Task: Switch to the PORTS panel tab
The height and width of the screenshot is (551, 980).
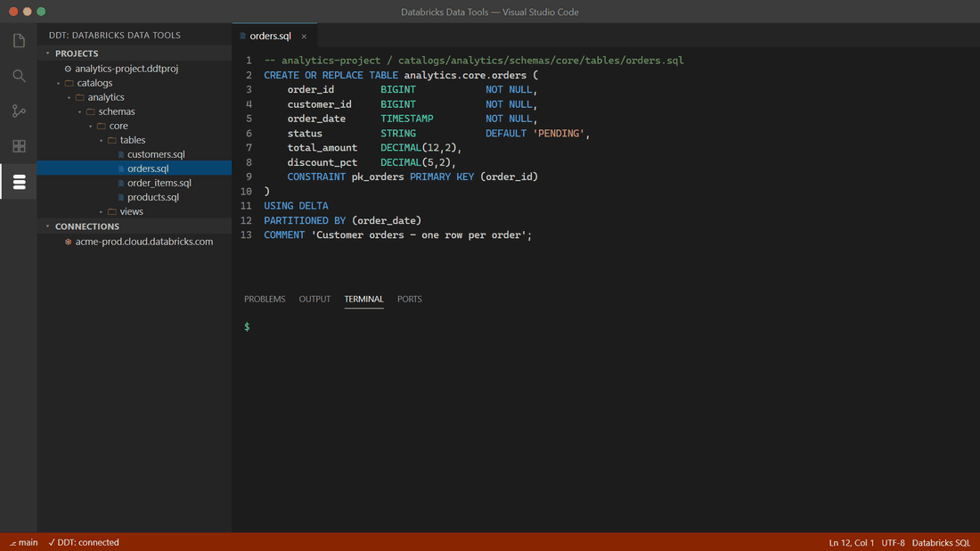Action: (410, 299)
